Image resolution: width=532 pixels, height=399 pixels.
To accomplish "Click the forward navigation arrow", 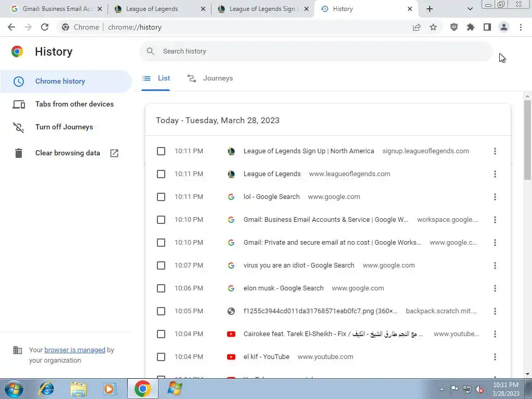I will click(28, 27).
